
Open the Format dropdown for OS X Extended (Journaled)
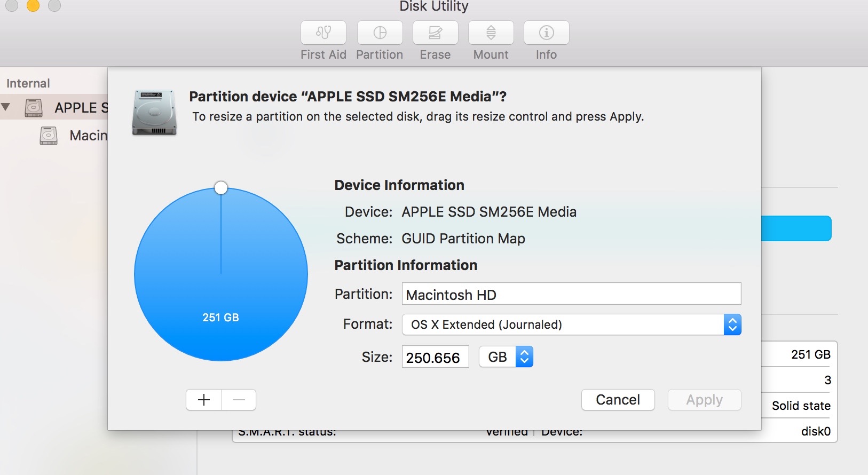(x=571, y=324)
